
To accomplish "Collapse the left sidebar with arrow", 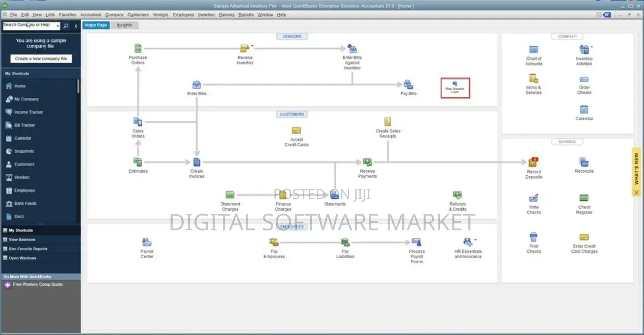I will click(76, 26).
